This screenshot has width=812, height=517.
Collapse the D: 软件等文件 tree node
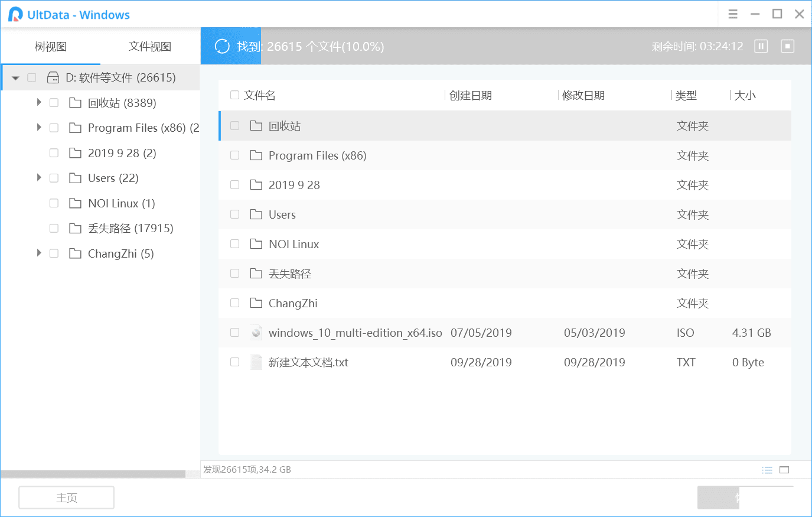15,78
